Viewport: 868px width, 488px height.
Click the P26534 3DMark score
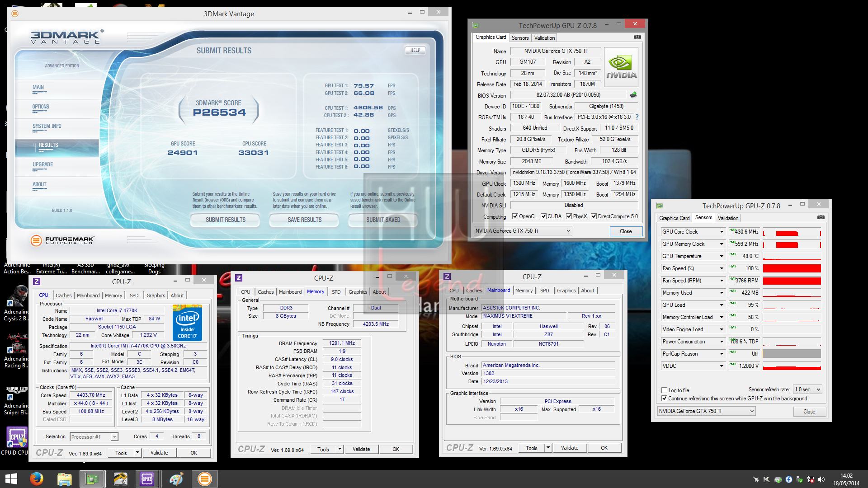click(219, 113)
